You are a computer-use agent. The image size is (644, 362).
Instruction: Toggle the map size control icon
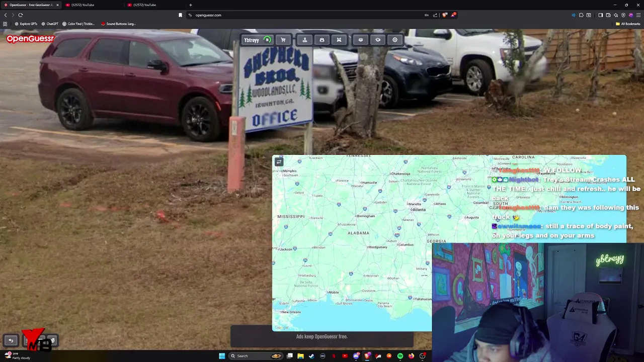pos(279,162)
